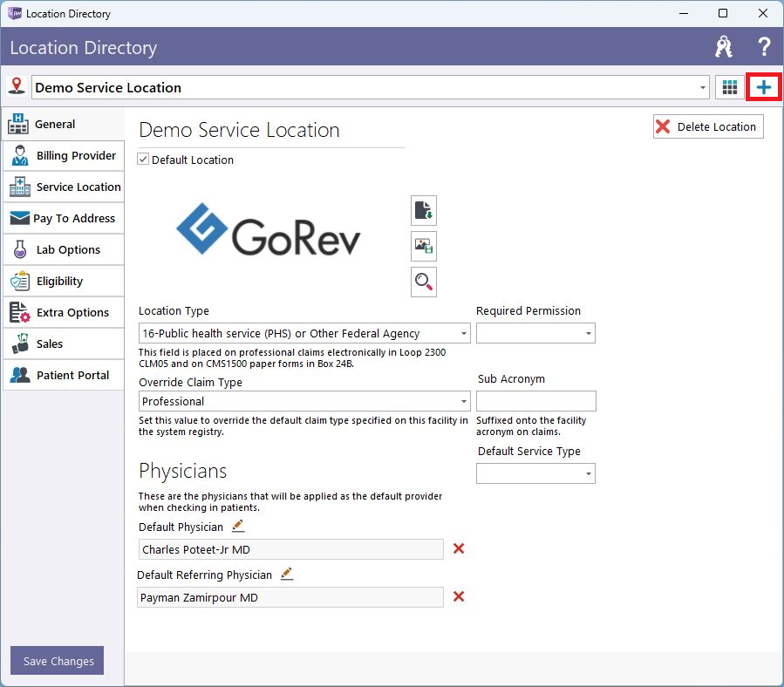Open the location grid view icon
Viewport: 784px width, 687px height.
click(x=730, y=87)
